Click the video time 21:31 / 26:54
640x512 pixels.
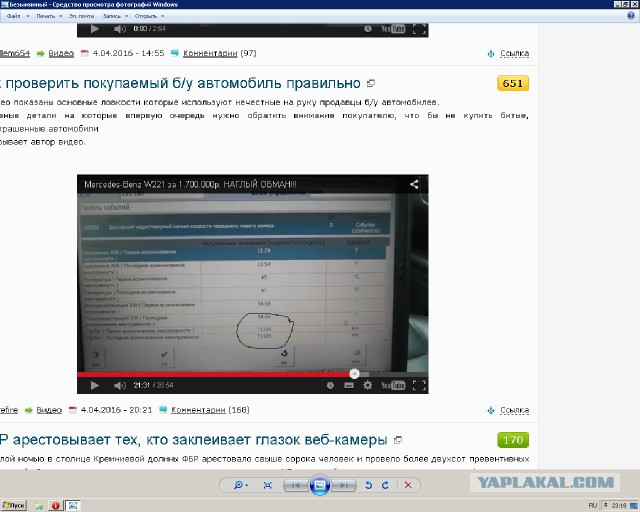(x=153, y=385)
